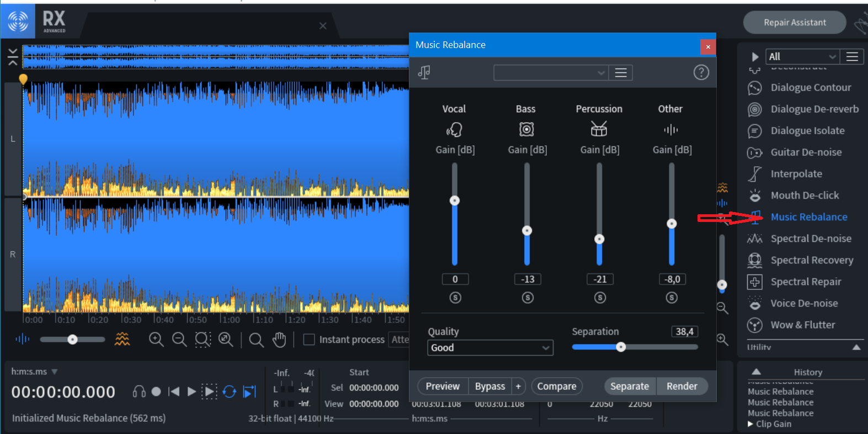This screenshot has height=434, width=868.
Task: Open the Mouth De-click module
Action: [x=805, y=195]
